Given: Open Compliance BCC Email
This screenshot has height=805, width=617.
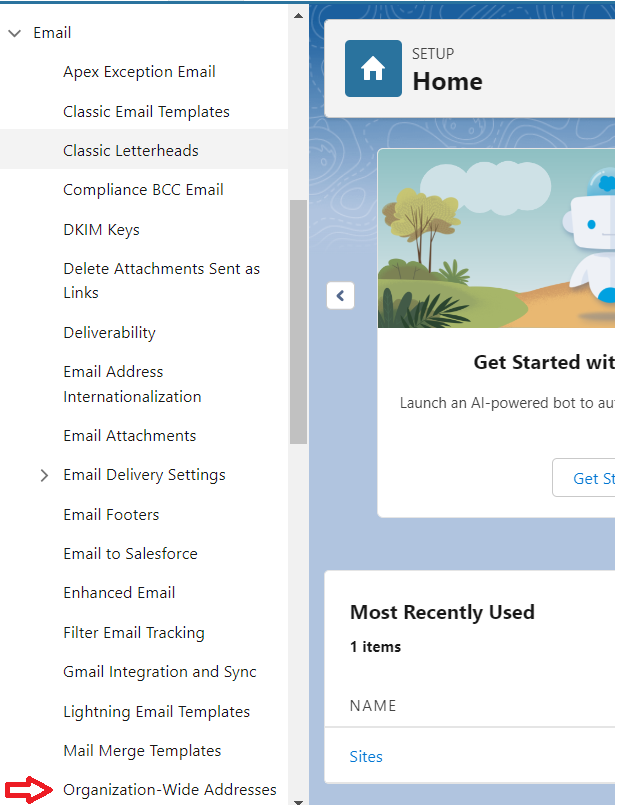Looking at the screenshot, I should pos(143,190).
